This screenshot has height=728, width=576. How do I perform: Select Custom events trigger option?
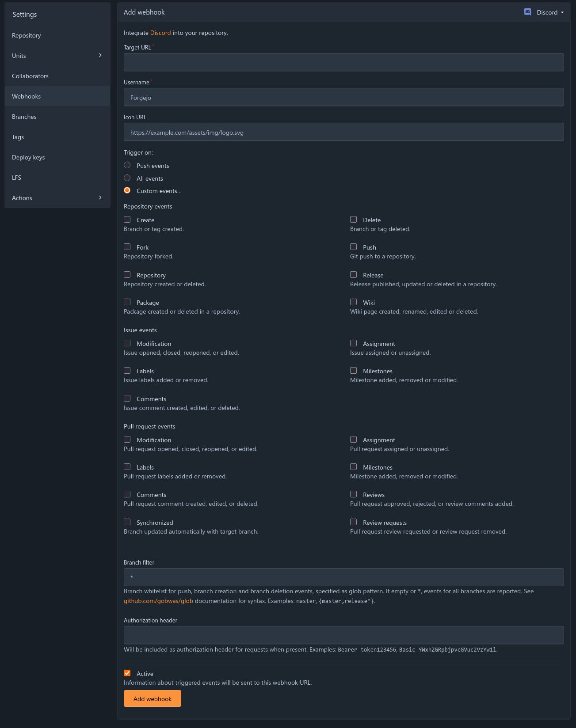(127, 190)
